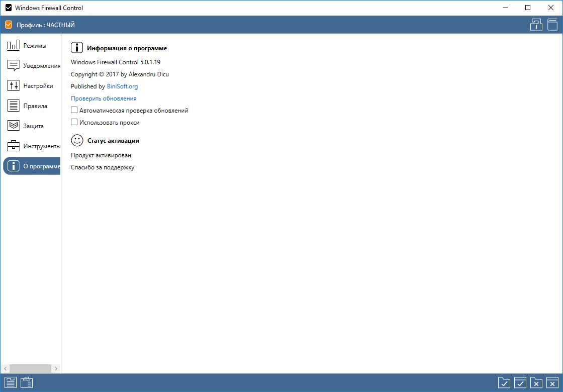The height and width of the screenshot is (392, 563).
Task: Open the Rules panel icon in bottom bar
Action: click(x=11, y=382)
